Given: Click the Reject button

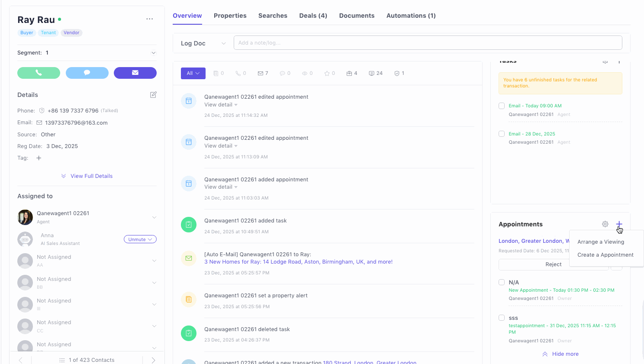Looking at the screenshot, I should pyautogui.click(x=553, y=264).
